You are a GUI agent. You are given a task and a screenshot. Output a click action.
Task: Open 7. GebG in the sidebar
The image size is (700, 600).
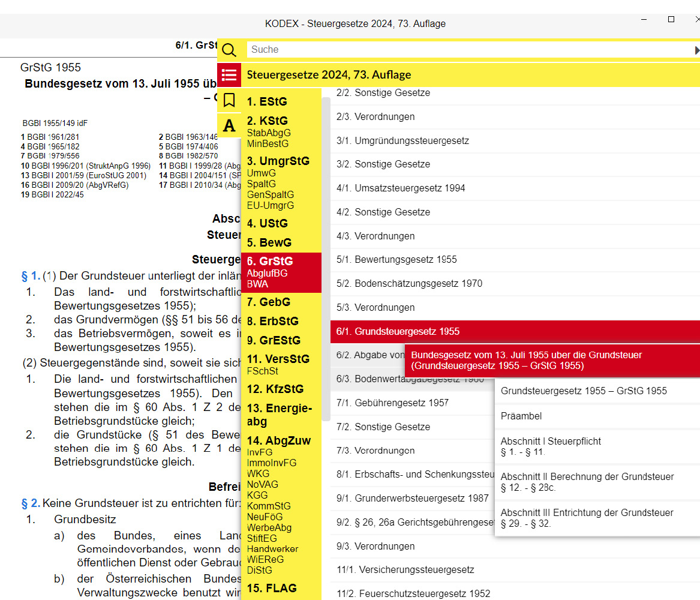(269, 302)
